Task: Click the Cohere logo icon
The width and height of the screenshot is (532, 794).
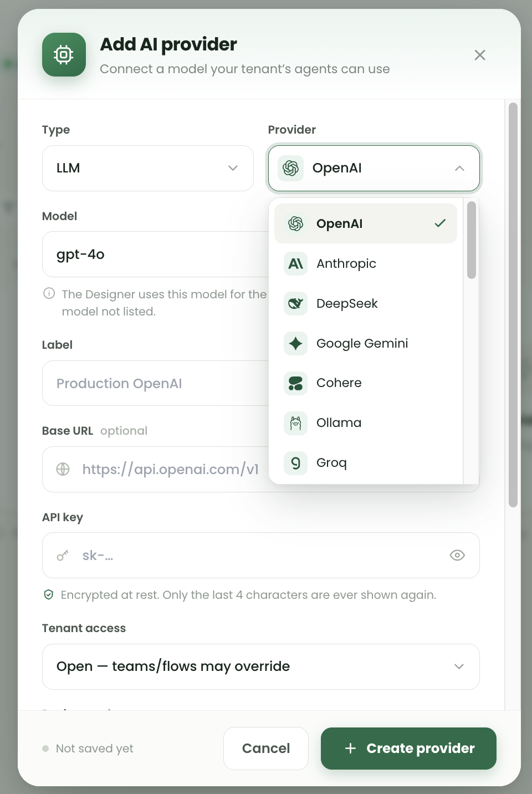Action: (x=295, y=383)
